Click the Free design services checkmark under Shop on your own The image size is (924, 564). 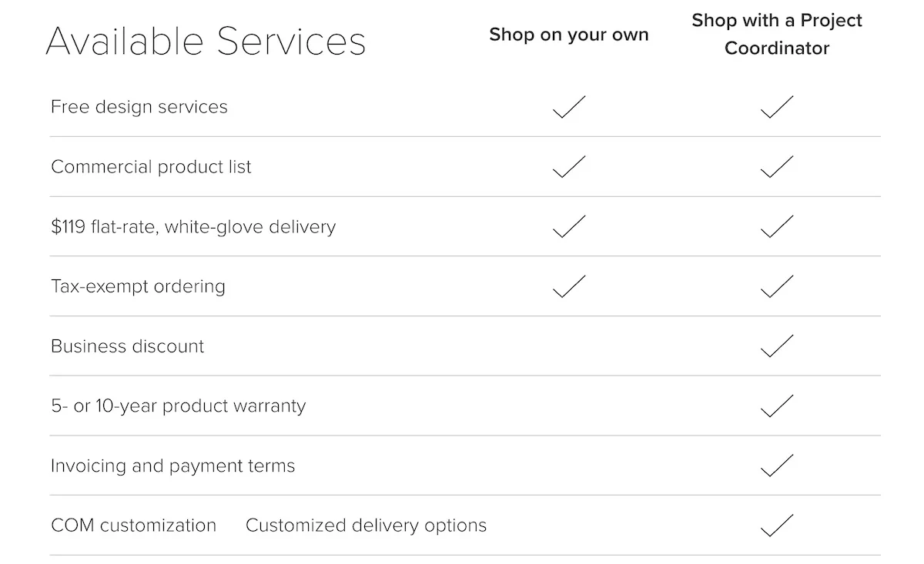pos(569,107)
